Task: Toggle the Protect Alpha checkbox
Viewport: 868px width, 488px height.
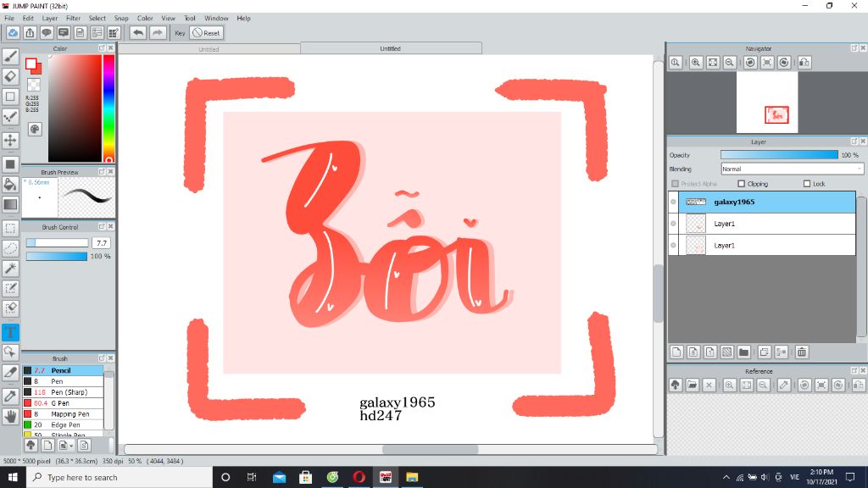Action: tap(675, 184)
